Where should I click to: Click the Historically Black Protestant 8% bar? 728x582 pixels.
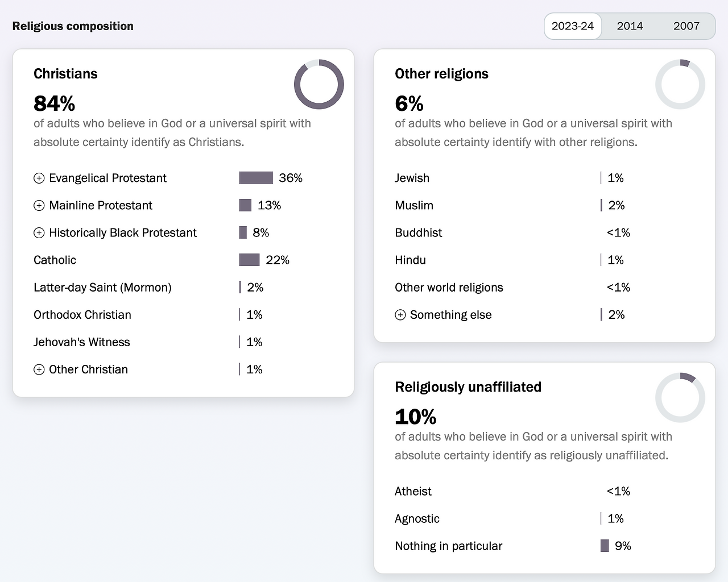243,232
